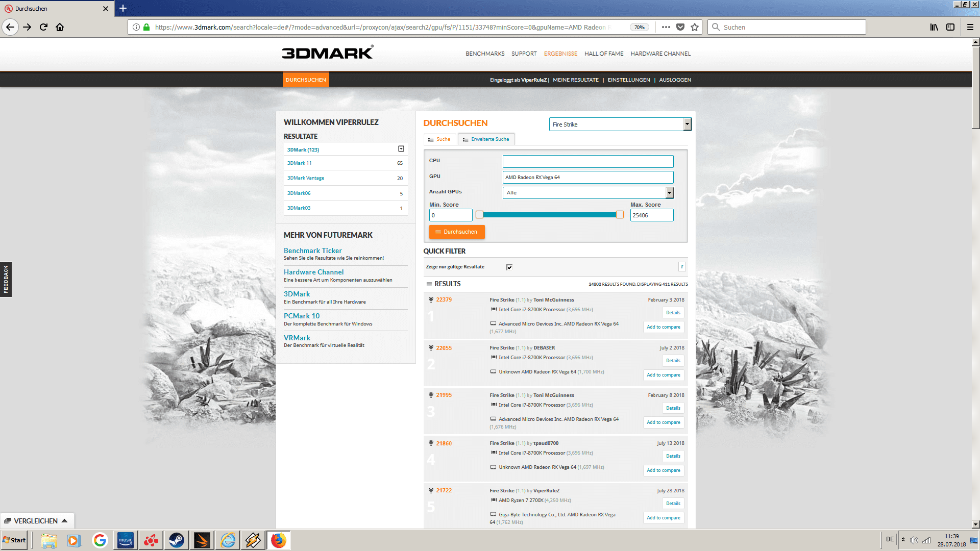Open the page actions three-dot menu
The image size is (980, 551).
point(666,27)
